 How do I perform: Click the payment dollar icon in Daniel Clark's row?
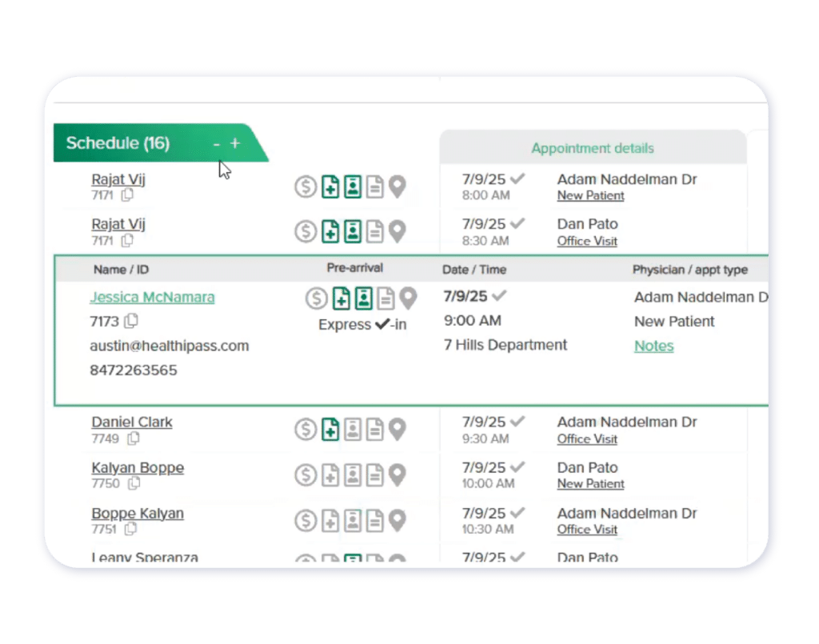tap(305, 430)
